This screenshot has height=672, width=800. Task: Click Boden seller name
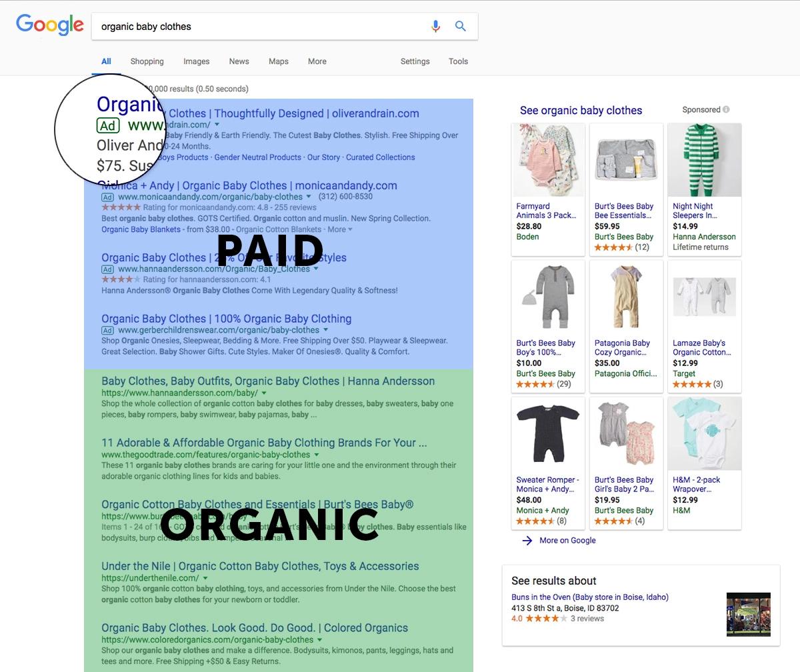pyautogui.click(x=527, y=237)
